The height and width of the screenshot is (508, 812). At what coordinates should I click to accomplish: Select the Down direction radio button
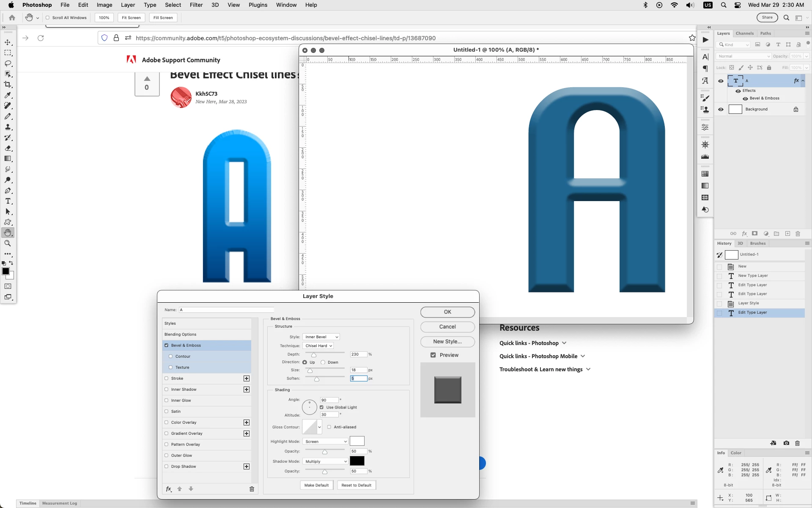pos(323,362)
